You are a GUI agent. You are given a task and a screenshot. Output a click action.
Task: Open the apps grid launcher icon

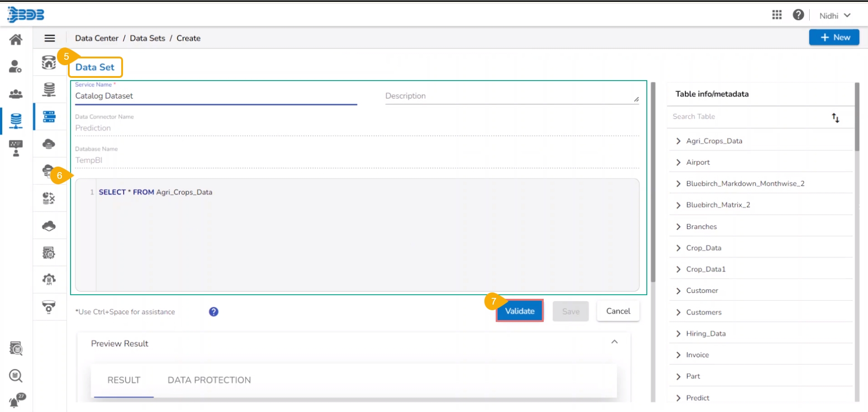(777, 15)
